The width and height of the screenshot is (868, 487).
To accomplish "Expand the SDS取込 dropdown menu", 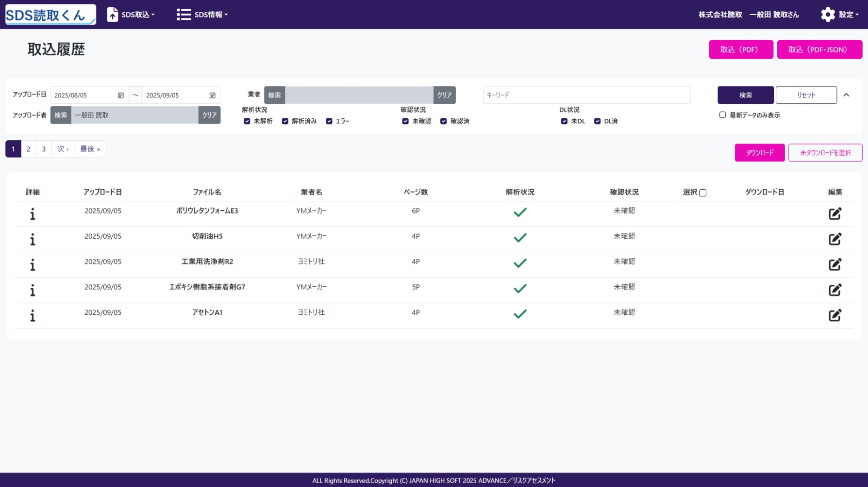I will [131, 15].
